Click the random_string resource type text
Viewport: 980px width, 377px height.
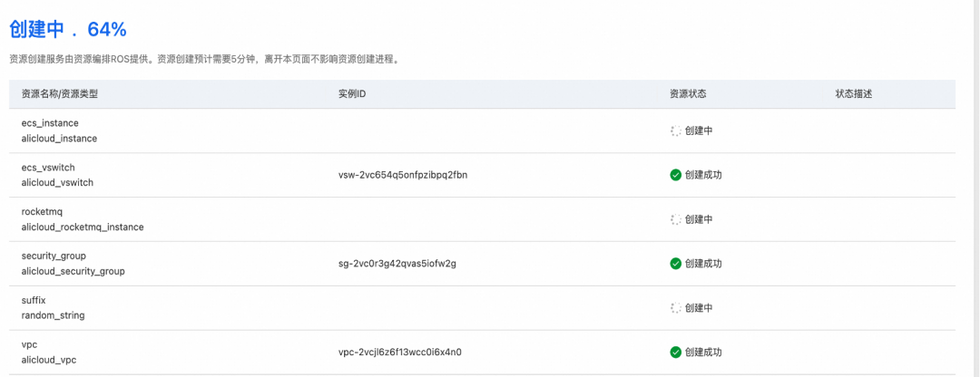pos(54,315)
